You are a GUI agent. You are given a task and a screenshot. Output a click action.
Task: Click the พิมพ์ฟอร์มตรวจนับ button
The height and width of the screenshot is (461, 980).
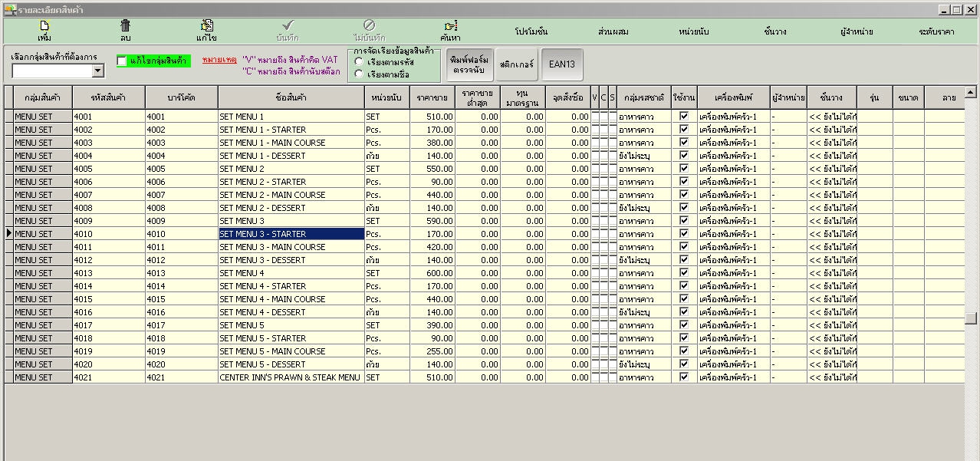[469, 64]
